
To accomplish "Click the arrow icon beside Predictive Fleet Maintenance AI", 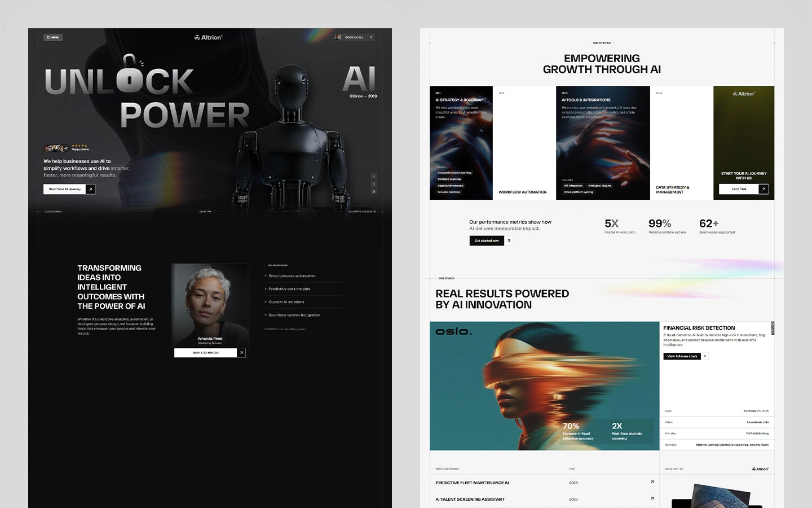I will coord(652,482).
